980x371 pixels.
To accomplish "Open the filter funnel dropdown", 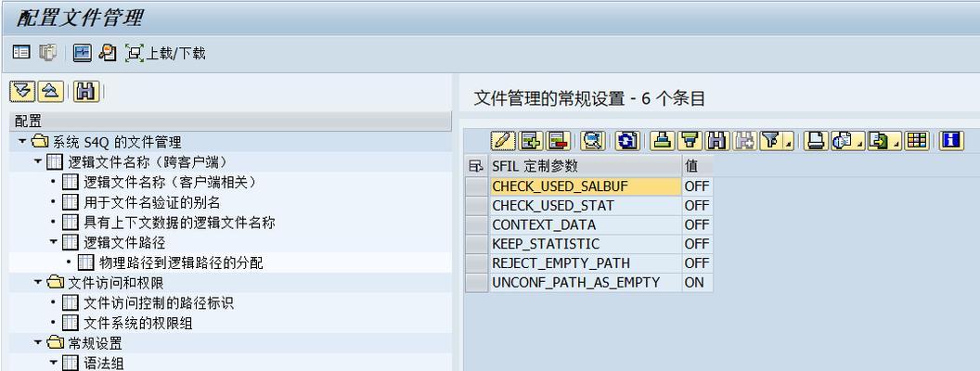I will click(x=777, y=141).
